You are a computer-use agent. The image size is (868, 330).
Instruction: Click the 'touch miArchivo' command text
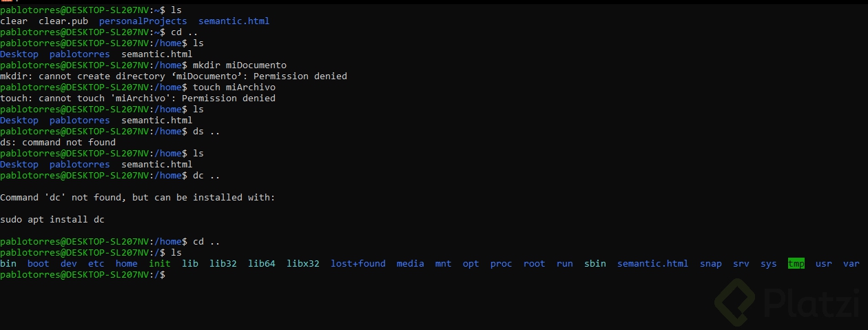tap(234, 87)
